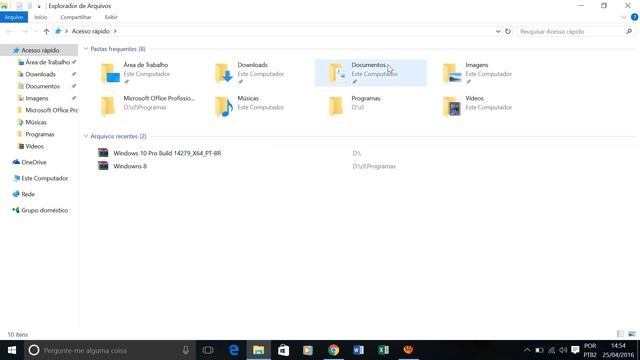
Task: Click the Cortana microphone icon
Action: tap(185, 350)
